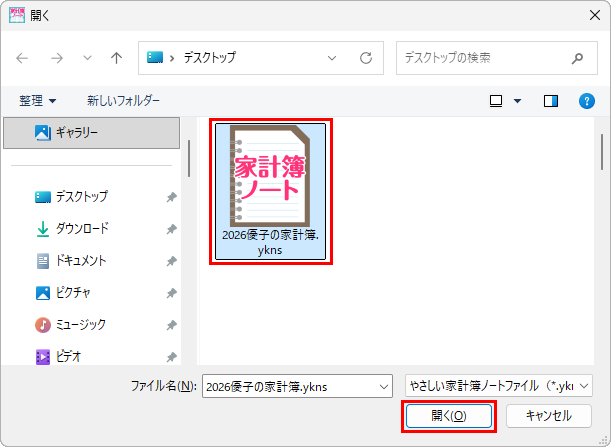
Task: Select ダウンロード in the sidebar
Action: tap(82, 229)
